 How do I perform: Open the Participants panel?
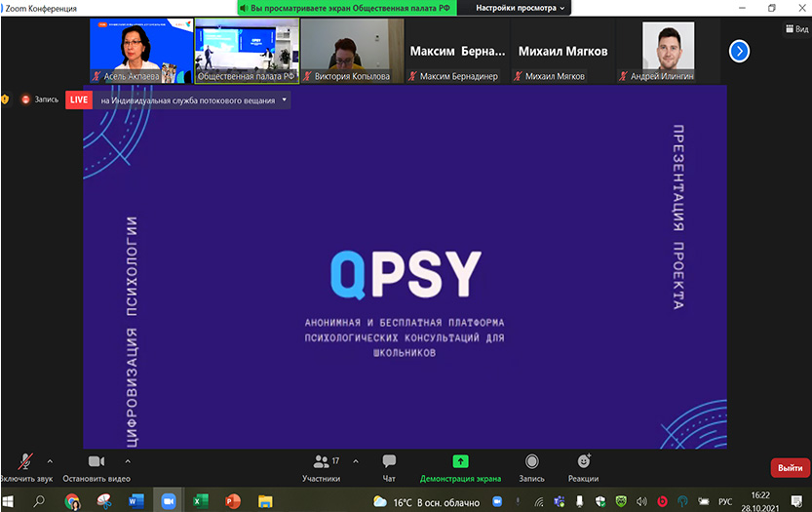click(321, 462)
